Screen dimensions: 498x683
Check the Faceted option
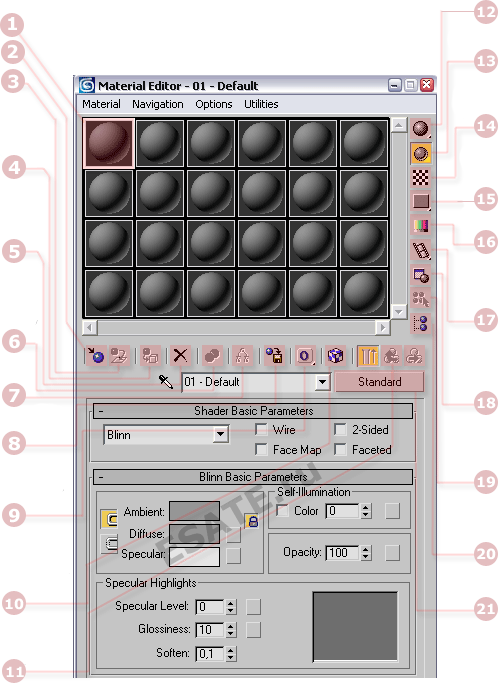click(x=340, y=450)
